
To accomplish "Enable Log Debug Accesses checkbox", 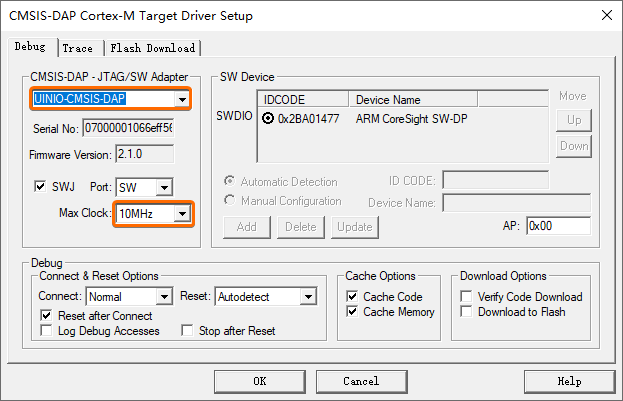I will [x=46, y=331].
